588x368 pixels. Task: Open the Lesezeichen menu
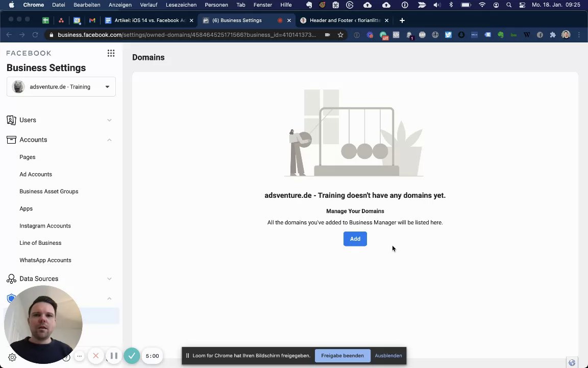click(x=181, y=5)
